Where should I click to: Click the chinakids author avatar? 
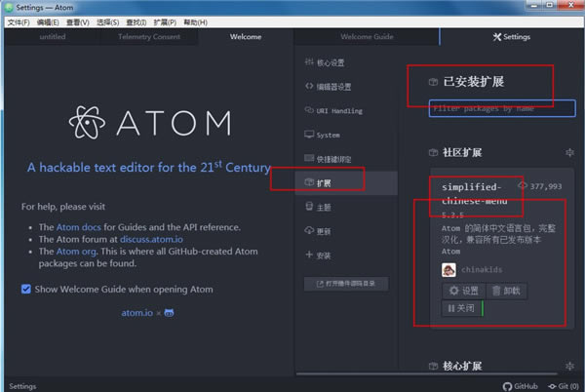[x=448, y=270]
